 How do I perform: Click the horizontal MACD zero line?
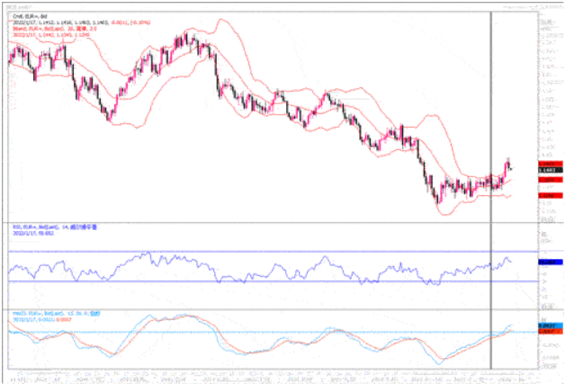tap(270, 333)
